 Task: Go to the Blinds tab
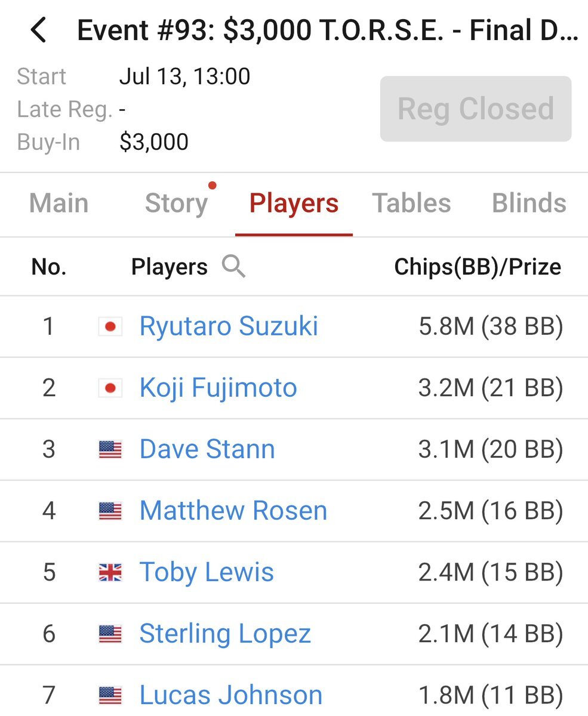[529, 203]
